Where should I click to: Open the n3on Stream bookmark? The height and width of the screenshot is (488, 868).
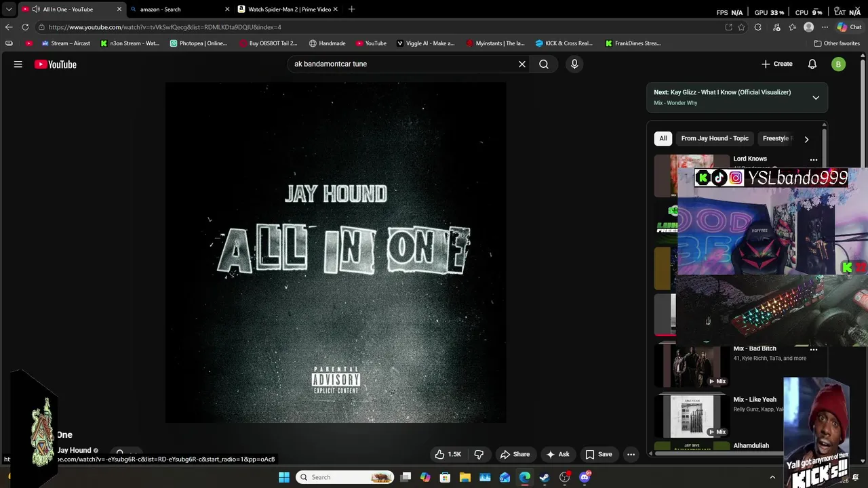coord(130,43)
